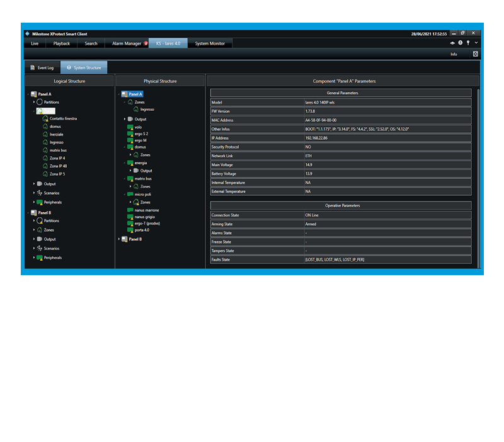
Task: Click zone icon next to Contatto finestra
Action: coord(45,118)
